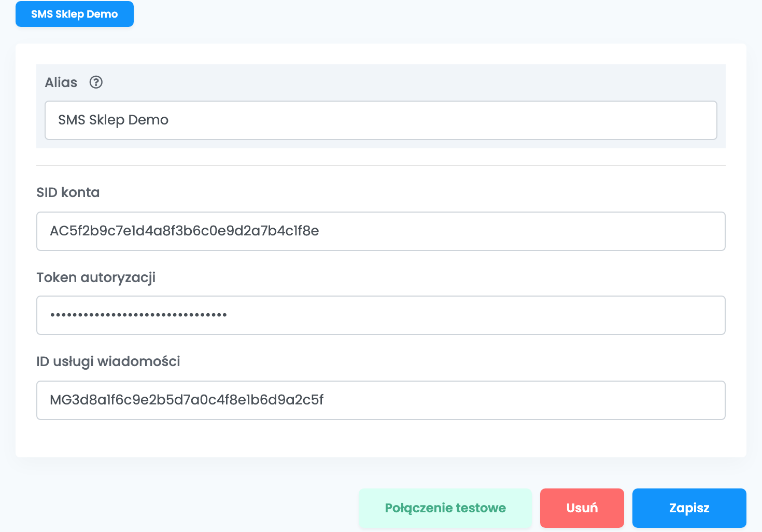Open the Alias help question-mark icon
762x532 pixels.
click(x=96, y=82)
